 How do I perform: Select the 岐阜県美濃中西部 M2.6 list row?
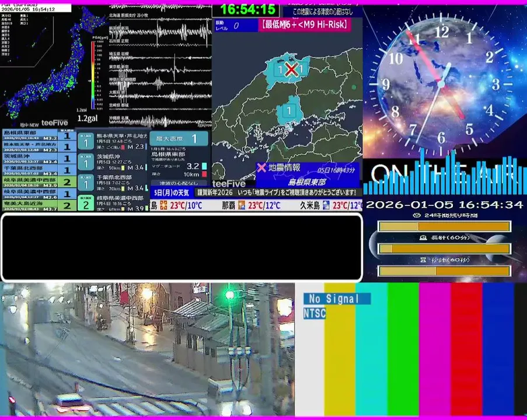pyautogui.click(x=39, y=194)
